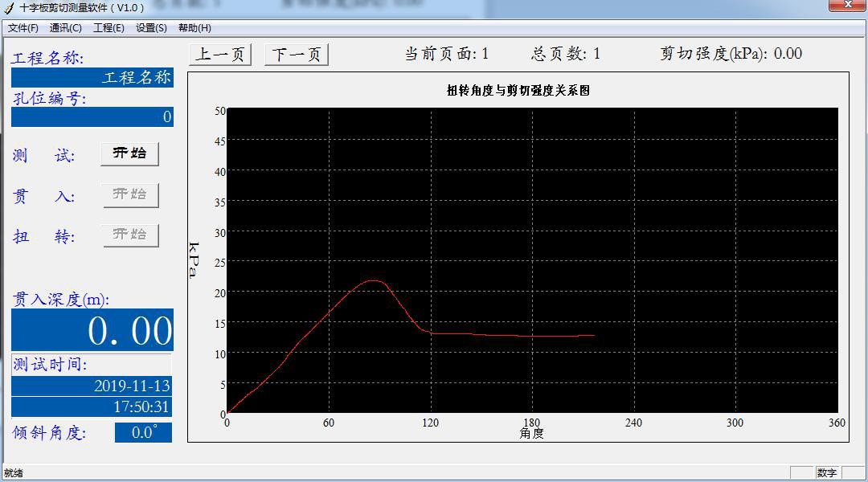Click the peak of the red curve
Image resolution: width=868 pixels, height=482 pixels.
(374, 280)
